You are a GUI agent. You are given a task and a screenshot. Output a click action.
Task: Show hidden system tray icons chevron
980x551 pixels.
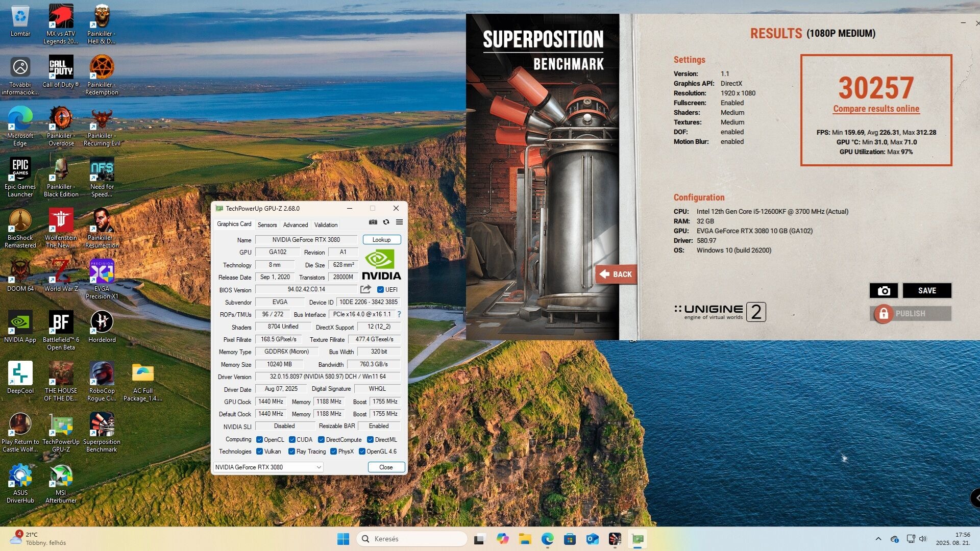[x=878, y=539]
